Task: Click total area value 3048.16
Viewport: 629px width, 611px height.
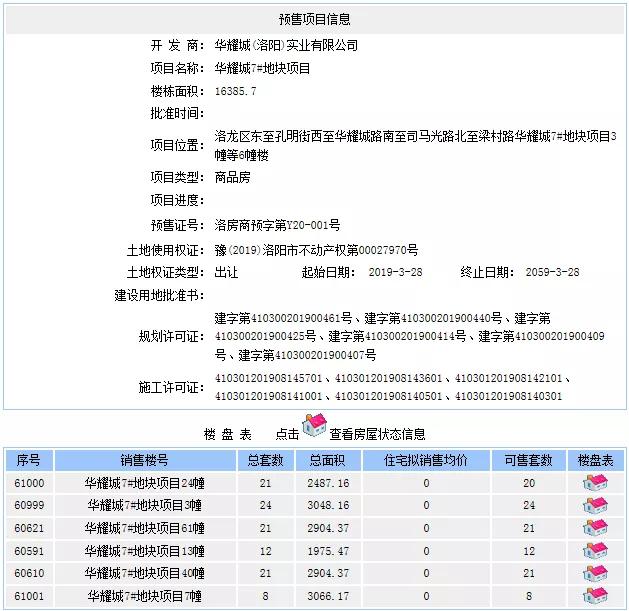Action: pos(328,505)
